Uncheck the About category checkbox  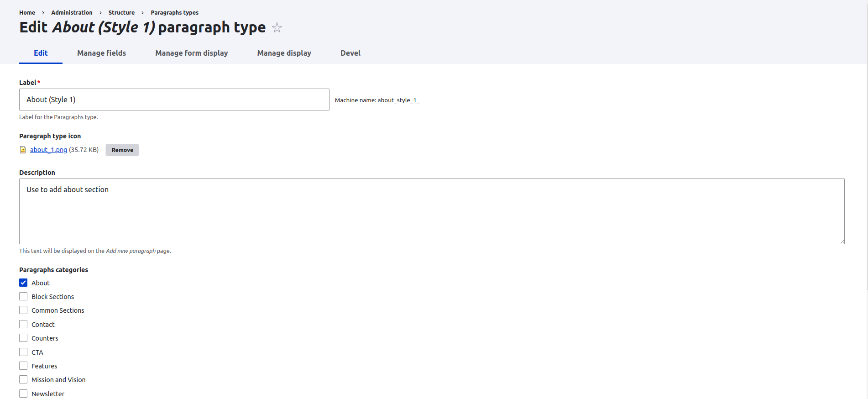[x=23, y=283]
